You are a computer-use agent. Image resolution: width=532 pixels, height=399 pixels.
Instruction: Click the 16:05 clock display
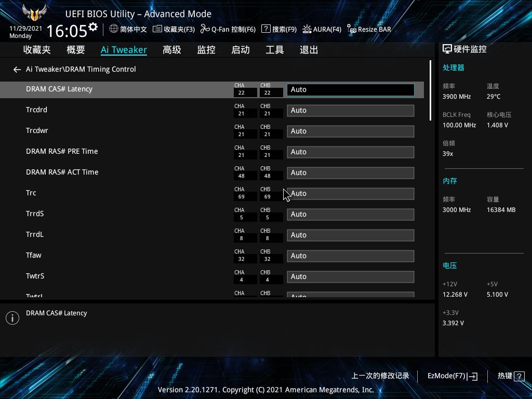coord(67,31)
